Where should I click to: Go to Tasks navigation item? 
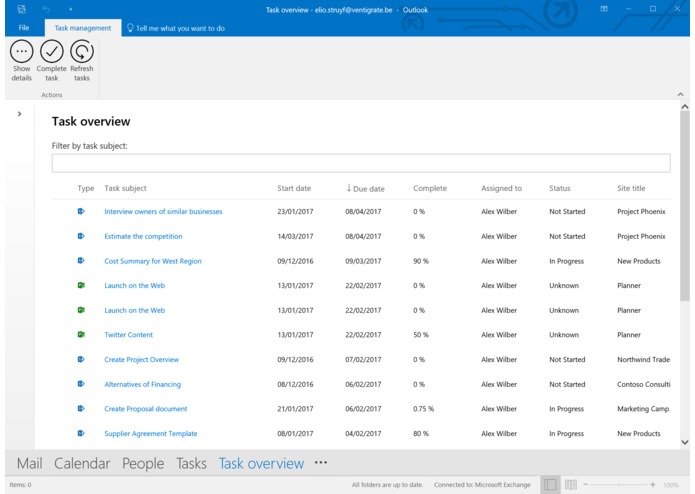pyautogui.click(x=191, y=463)
